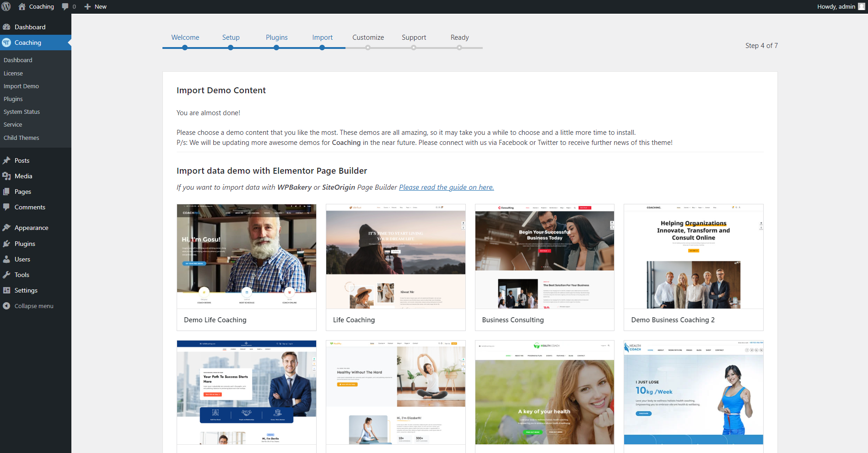Click the New (+) icon in admin bar
This screenshot has width=868, height=453.
87,6
